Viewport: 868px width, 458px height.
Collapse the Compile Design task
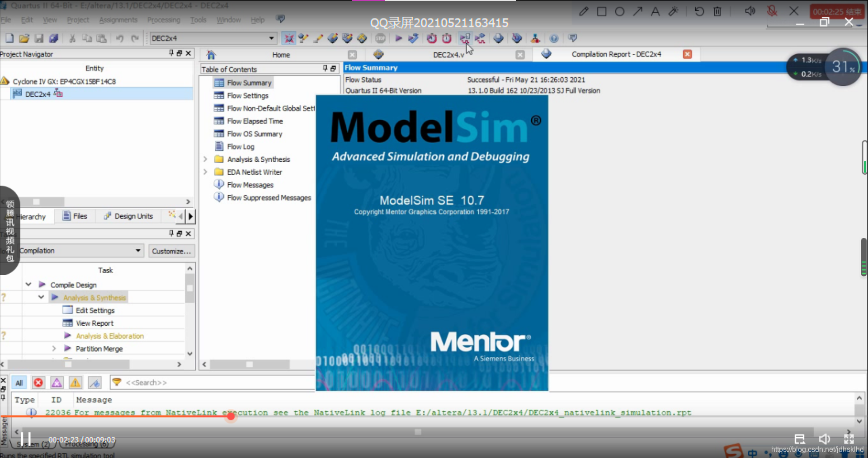[28, 285]
